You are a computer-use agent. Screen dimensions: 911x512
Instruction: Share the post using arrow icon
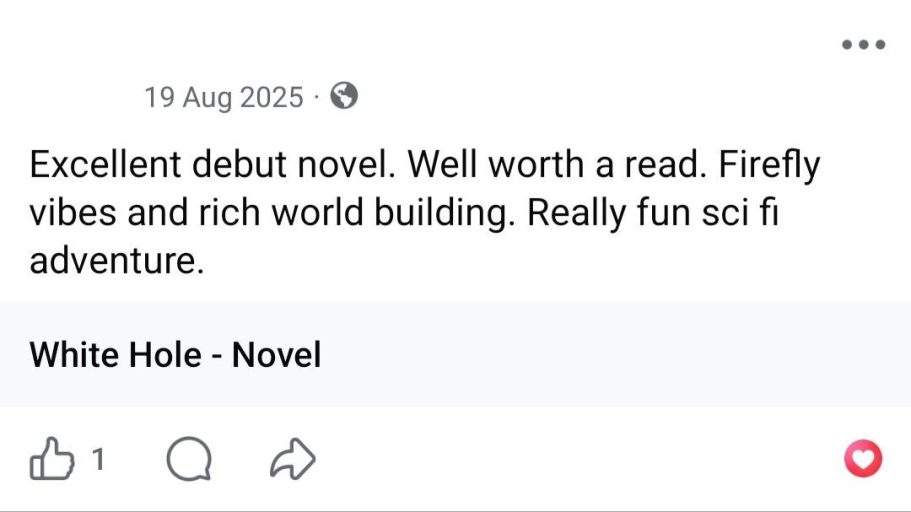(293, 460)
